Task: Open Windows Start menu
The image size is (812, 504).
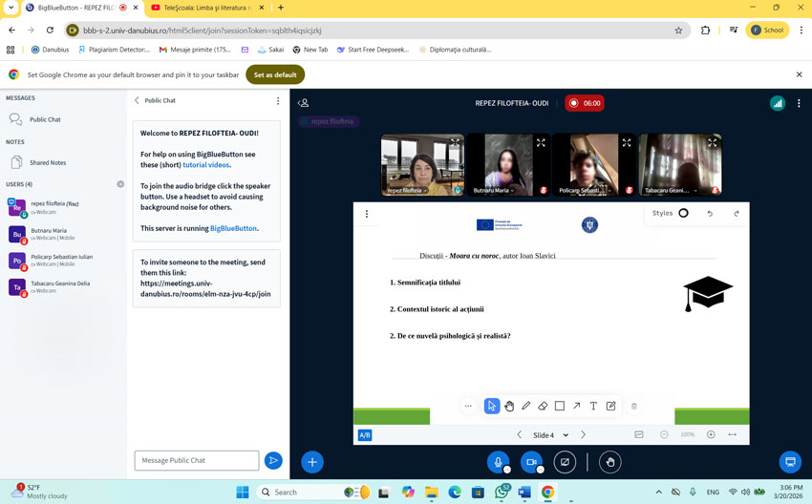Action: point(243,493)
